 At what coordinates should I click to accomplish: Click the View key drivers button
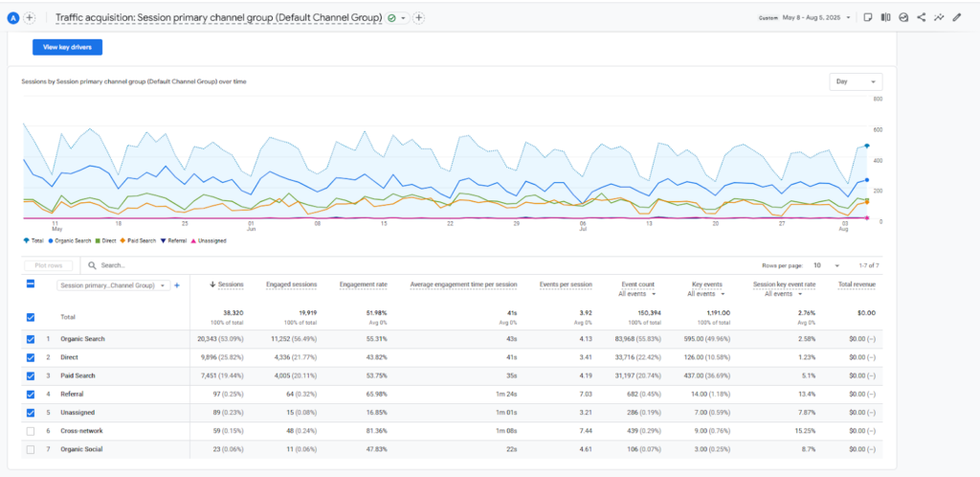coord(67,47)
